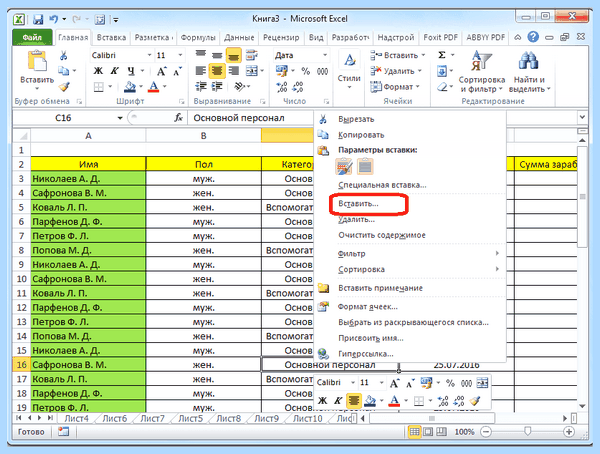The width and height of the screenshot is (600, 454).
Task: Click the AutoSum sigma icon
Action: pos(442,55)
